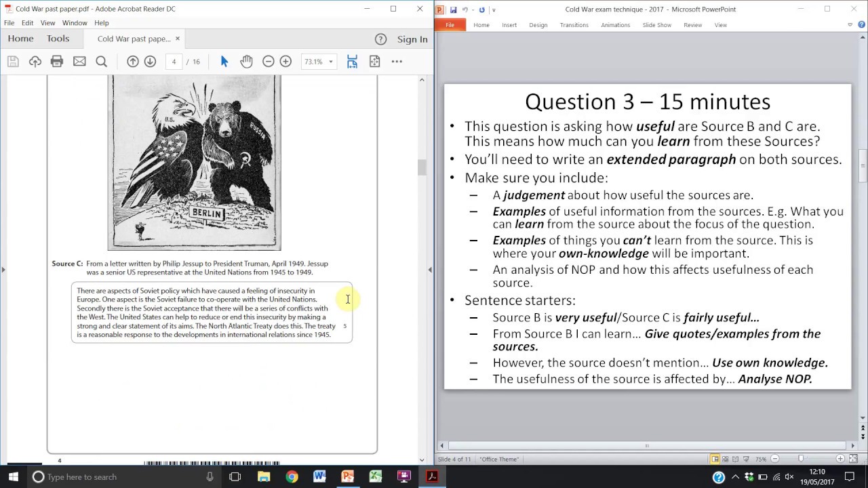Go to previous page with up arrow

(x=133, y=62)
